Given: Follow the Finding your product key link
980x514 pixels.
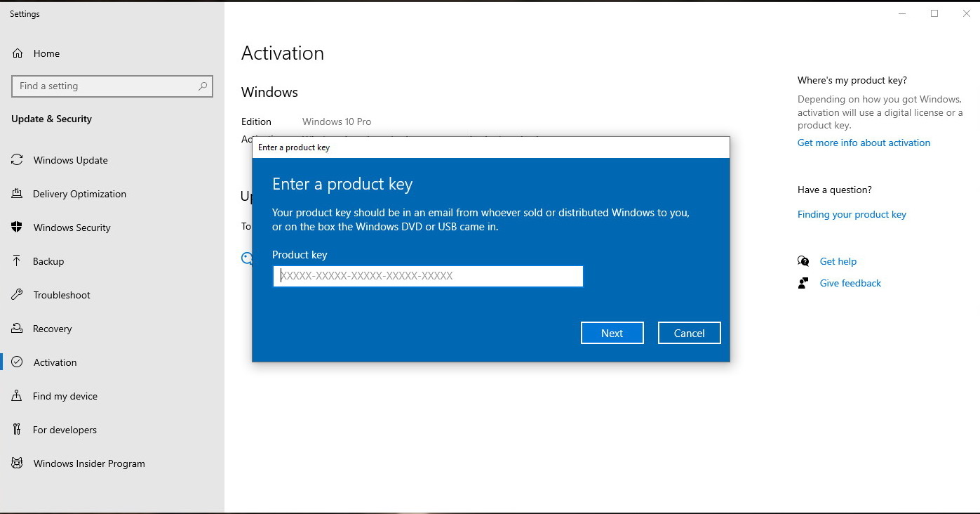Looking at the screenshot, I should tap(852, 214).
